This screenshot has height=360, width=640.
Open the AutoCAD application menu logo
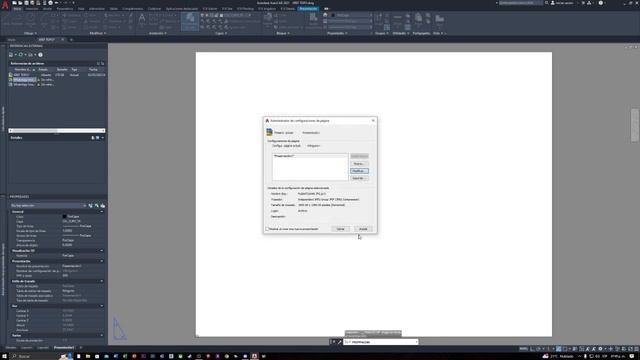[5, 5]
